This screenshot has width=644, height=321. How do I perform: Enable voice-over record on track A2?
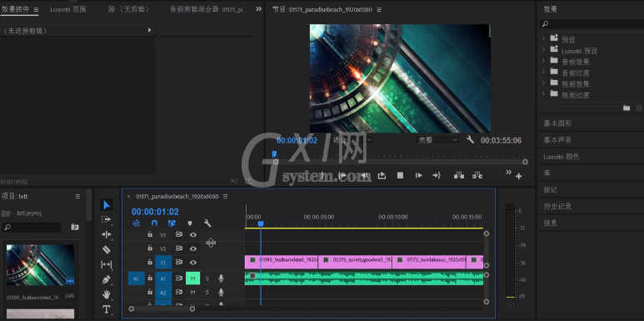(x=221, y=292)
